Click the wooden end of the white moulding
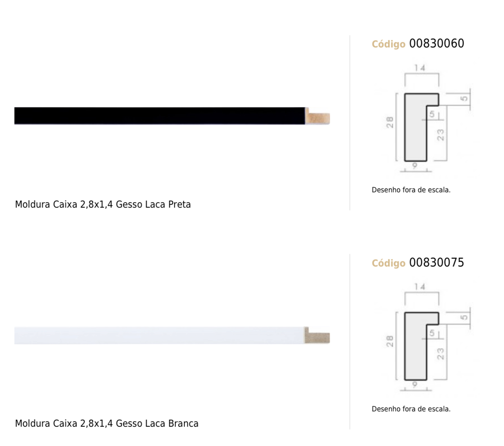The image size is (504, 446). [318, 336]
